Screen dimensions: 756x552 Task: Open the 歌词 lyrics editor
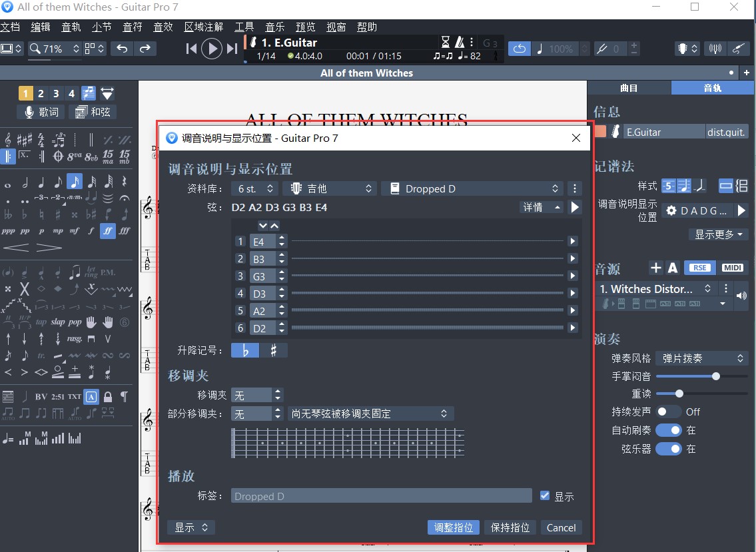pyautogui.click(x=41, y=112)
